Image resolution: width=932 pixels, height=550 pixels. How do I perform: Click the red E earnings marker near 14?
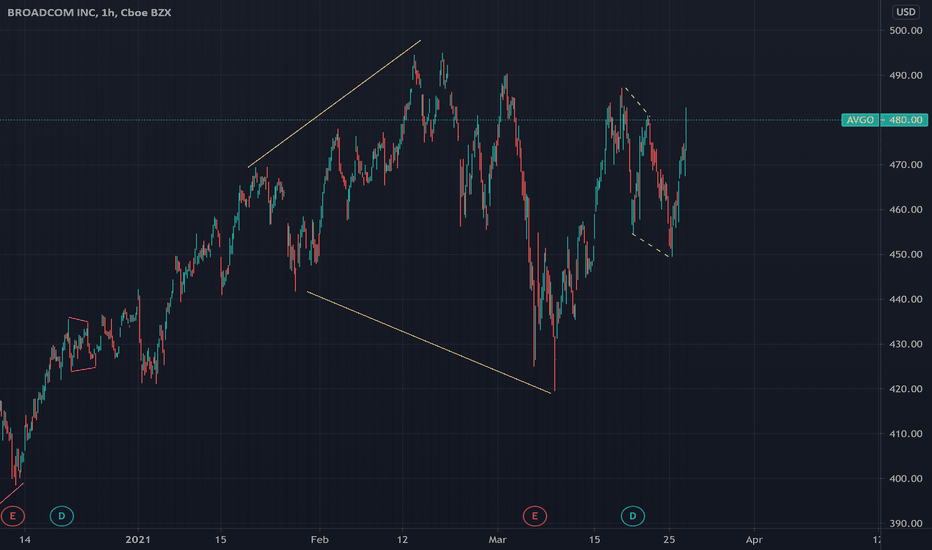point(12,516)
